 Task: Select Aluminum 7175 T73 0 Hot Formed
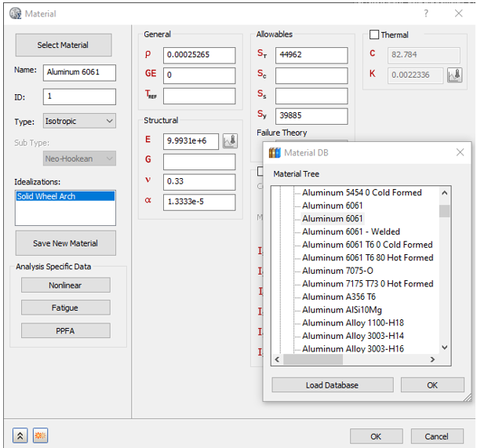(367, 284)
